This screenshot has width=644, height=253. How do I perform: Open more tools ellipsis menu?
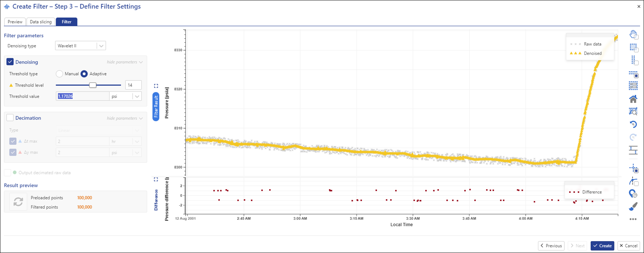(633, 219)
